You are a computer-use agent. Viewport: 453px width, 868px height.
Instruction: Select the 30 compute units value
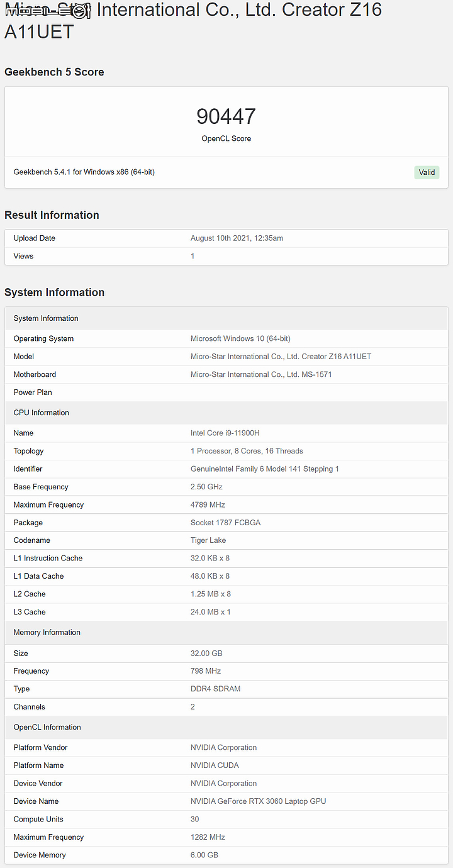[195, 820]
